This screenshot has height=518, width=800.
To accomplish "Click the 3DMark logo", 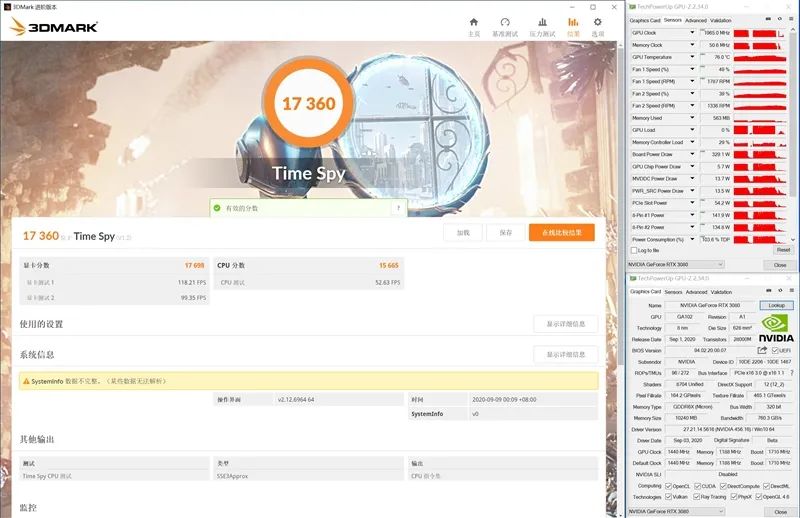I will pyautogui.click(x=54, y=27).
